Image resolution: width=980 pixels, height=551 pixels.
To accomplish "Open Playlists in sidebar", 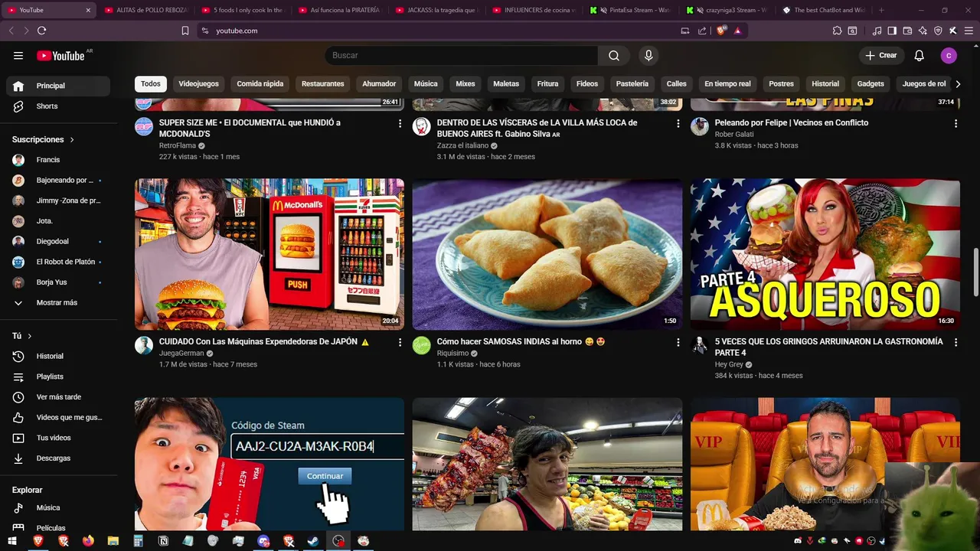I will [x=58, y=377].
